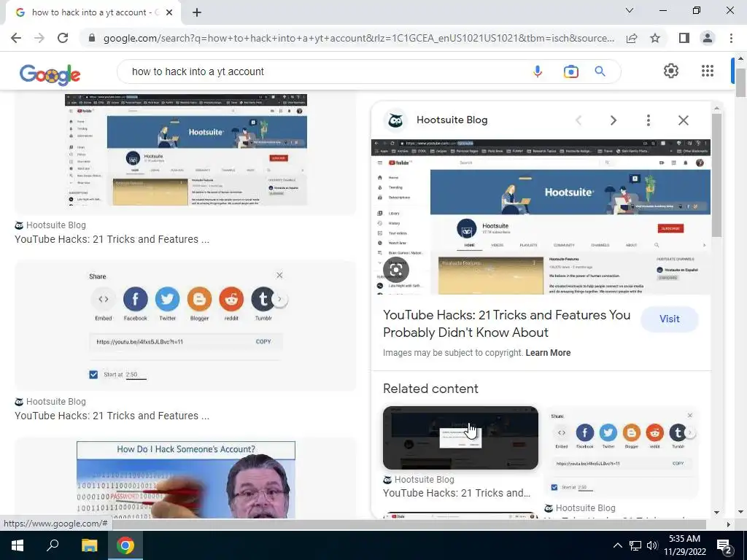This screenshot has width=747, height=560.
Task: Bookmark this page with the star icon
Action: click(655, 38)
